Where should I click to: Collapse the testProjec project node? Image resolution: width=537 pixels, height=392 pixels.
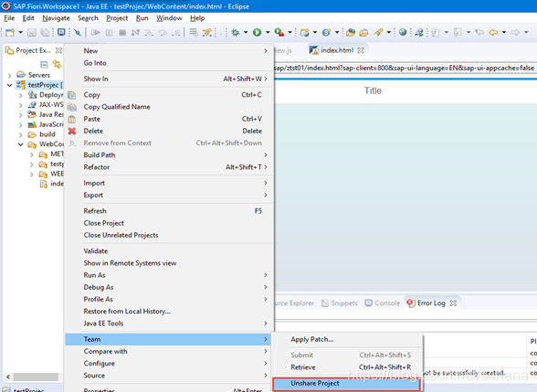pos(9,85)
